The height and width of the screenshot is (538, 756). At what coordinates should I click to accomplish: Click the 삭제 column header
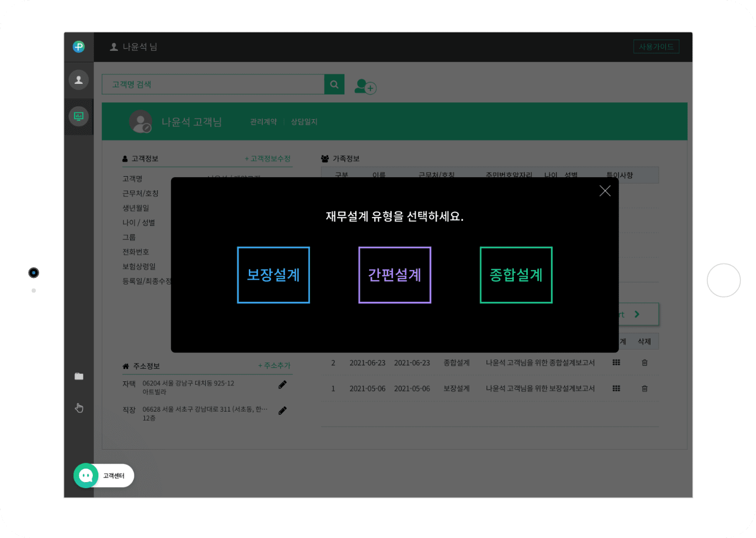645,342
